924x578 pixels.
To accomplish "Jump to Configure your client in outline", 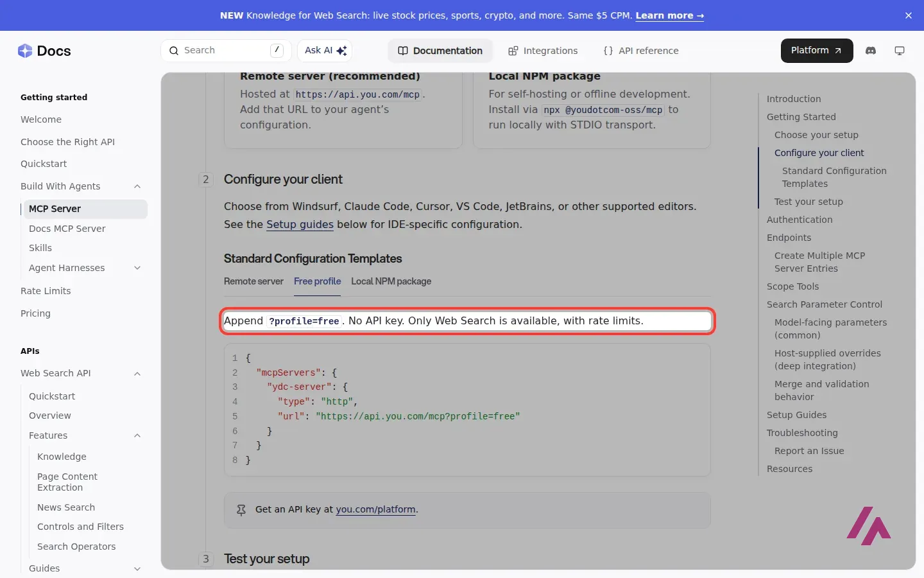I will pyautogui.click(x=819, y=153).
